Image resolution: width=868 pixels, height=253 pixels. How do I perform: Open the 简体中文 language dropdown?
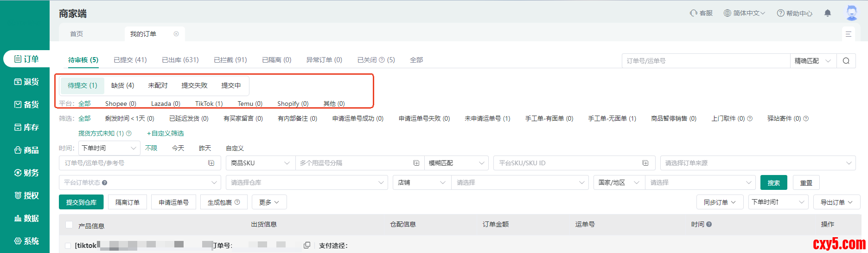click(x=745, y=13)
